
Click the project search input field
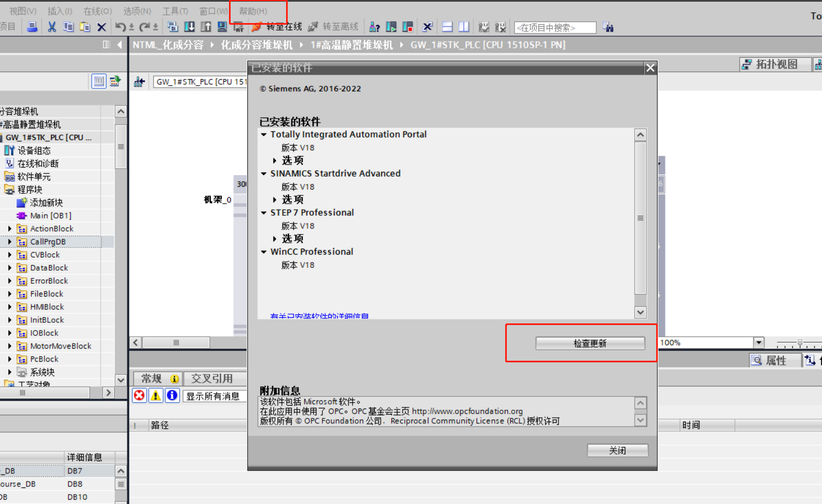click(555, 27)
